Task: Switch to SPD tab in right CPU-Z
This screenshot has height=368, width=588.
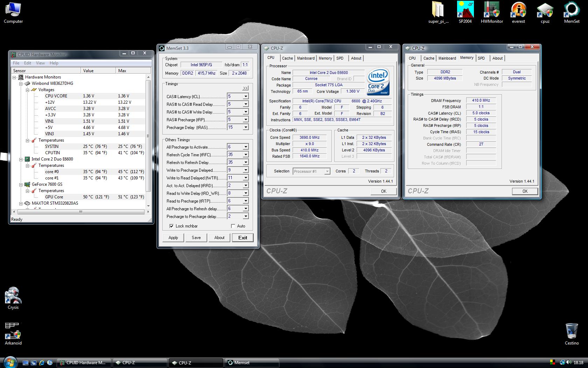Action: 481,58
